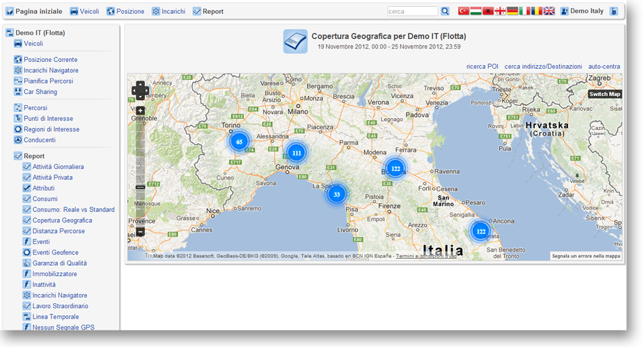Click the Eventi lightning icon
This screenshot has height=347, width=644.
pyautogui.click(x=26, y=241)
